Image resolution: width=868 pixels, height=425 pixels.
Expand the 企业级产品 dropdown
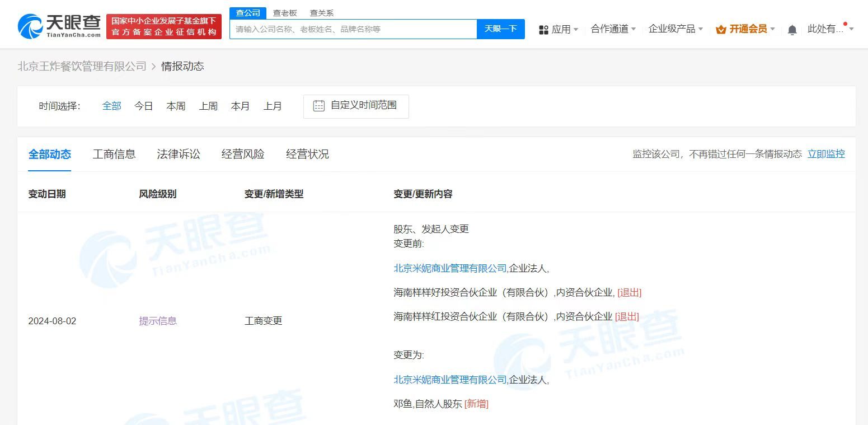tap(673, 29)
